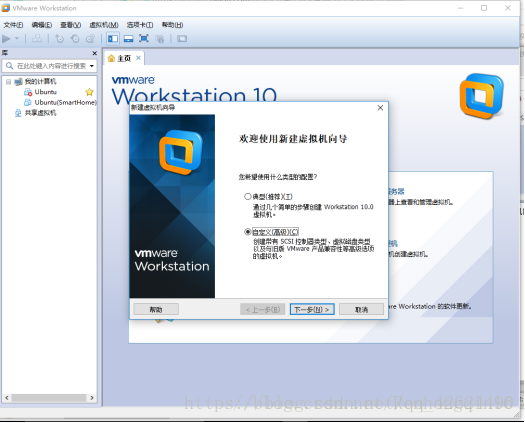Image resolution: width=525 pixels, height=423 pixels.
Task: Click the 取消 cancel button
Action: pos(361,309)
